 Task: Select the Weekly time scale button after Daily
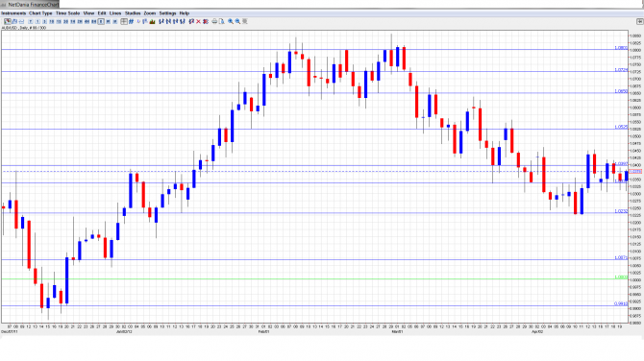[108, 21]
